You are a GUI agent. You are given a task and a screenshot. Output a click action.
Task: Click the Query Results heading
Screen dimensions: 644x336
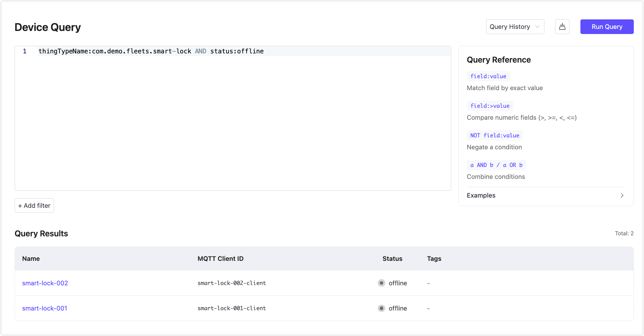pyautogui.click(x=41, y=234)
